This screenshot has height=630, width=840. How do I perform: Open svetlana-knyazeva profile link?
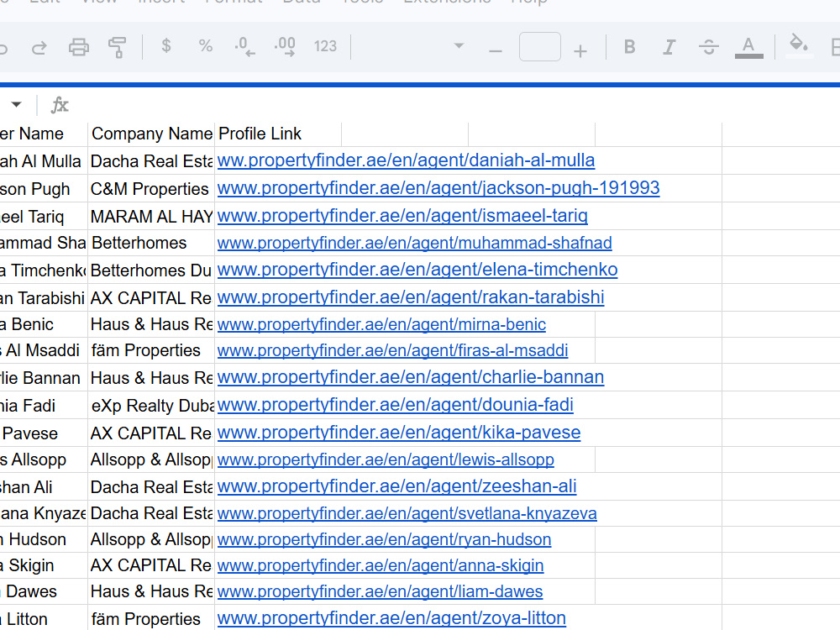(x=407, y=513)
